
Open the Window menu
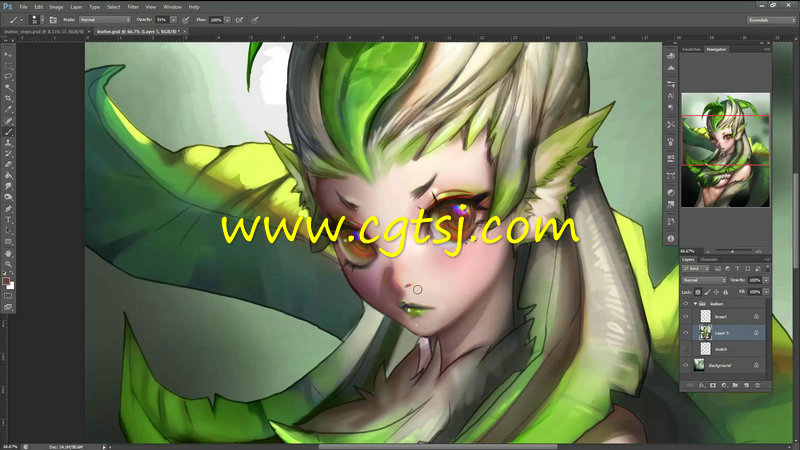[172, 7]
